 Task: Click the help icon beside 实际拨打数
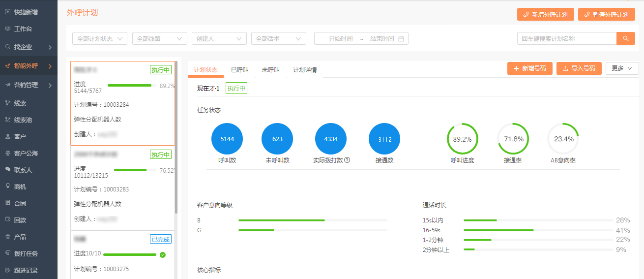347,160
